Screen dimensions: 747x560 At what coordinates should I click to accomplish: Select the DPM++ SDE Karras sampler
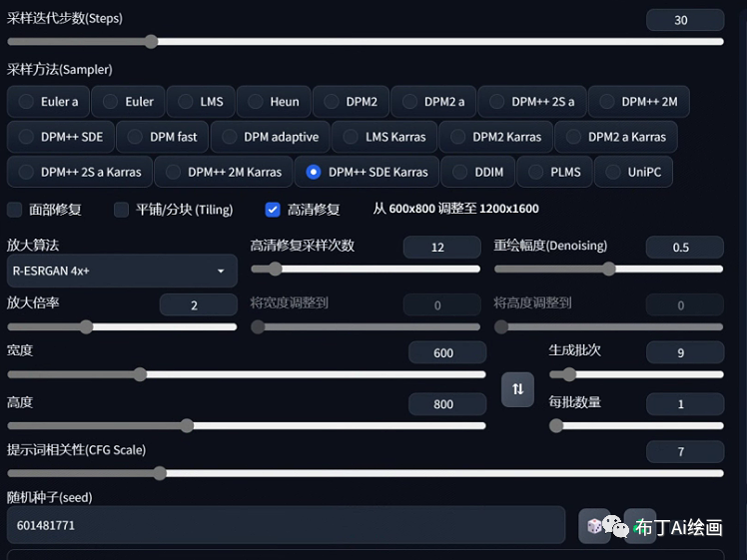(367, 172)
